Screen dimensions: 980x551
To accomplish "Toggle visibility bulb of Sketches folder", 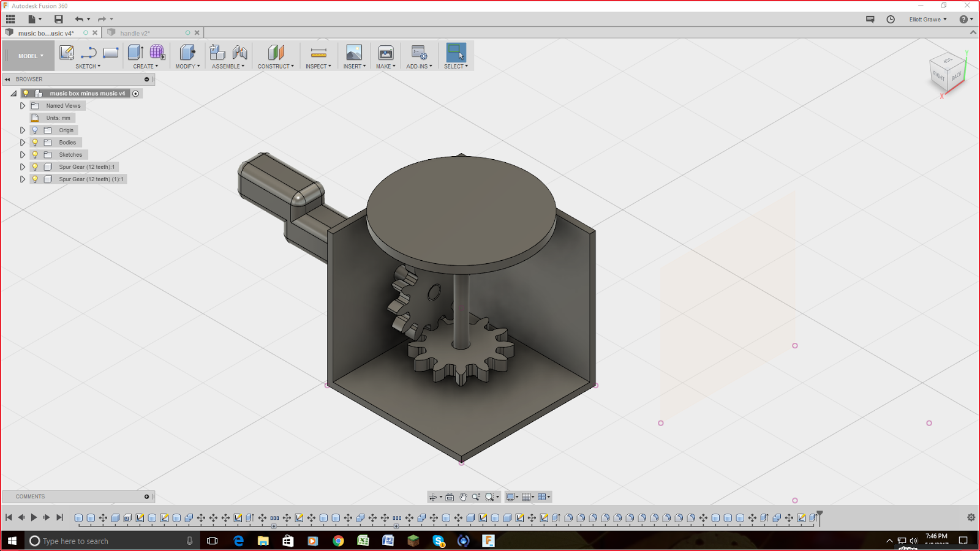I will pos(35,155).
